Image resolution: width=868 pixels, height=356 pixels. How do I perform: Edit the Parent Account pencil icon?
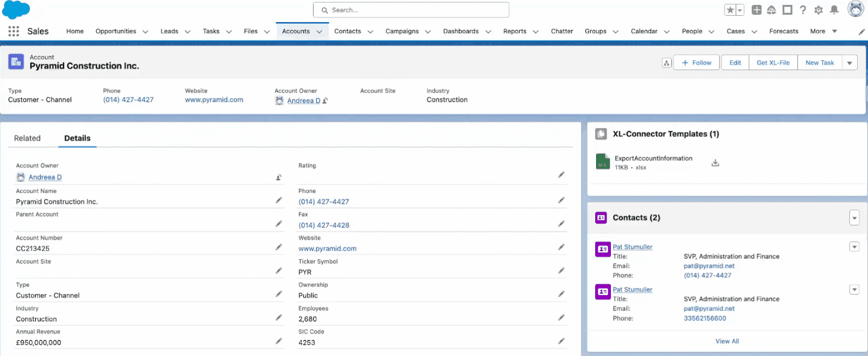[279, 224]
